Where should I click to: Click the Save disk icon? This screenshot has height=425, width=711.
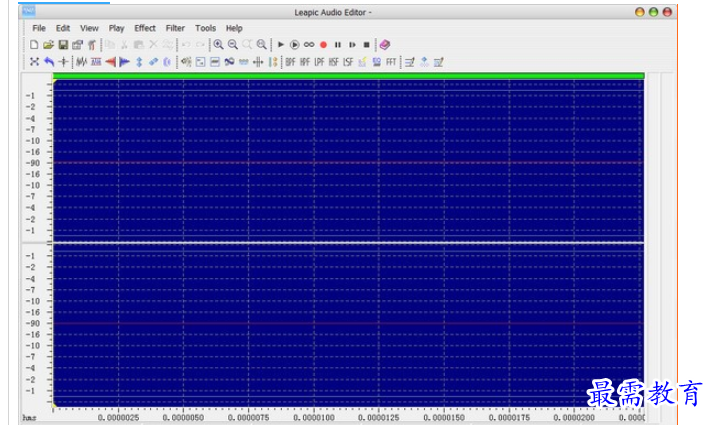point(63,45)
